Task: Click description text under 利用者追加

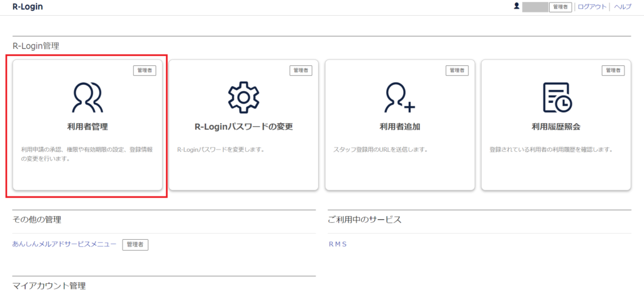Action: click(380, 150)
